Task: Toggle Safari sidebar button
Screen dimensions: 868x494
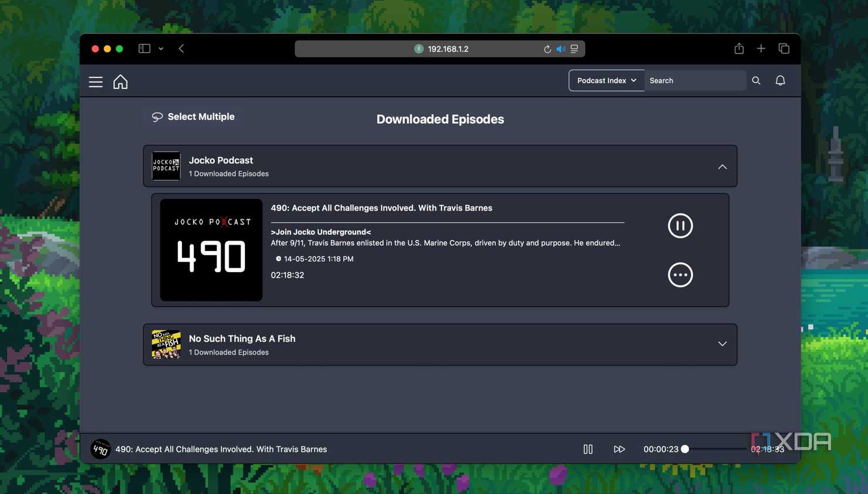Action: 144,49
